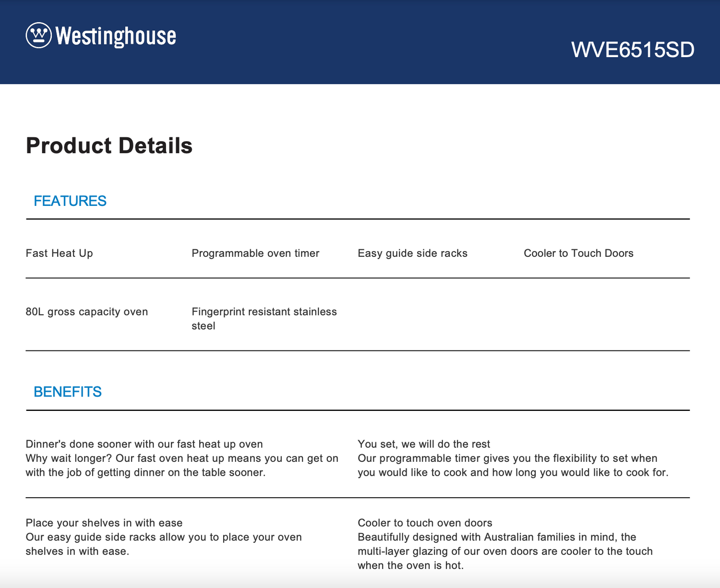
Task: Click the Cooler to Touch Doors feature
Action: click(578, 253)
